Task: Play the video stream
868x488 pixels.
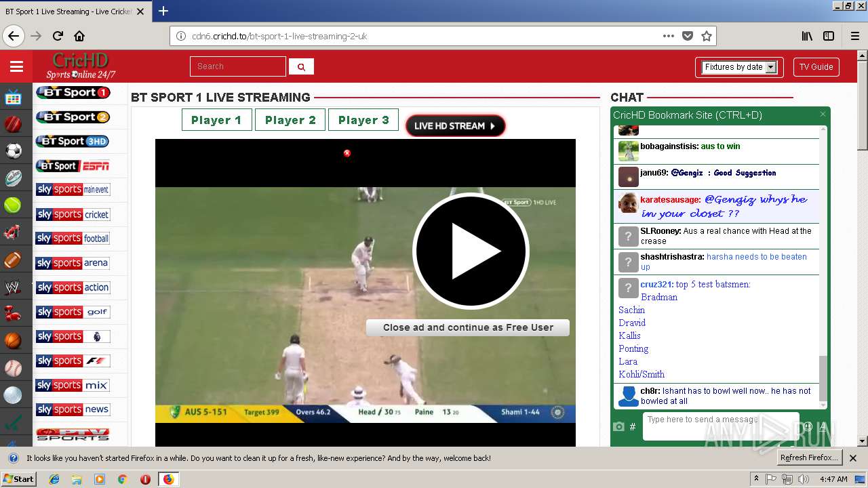Action: 471,251
